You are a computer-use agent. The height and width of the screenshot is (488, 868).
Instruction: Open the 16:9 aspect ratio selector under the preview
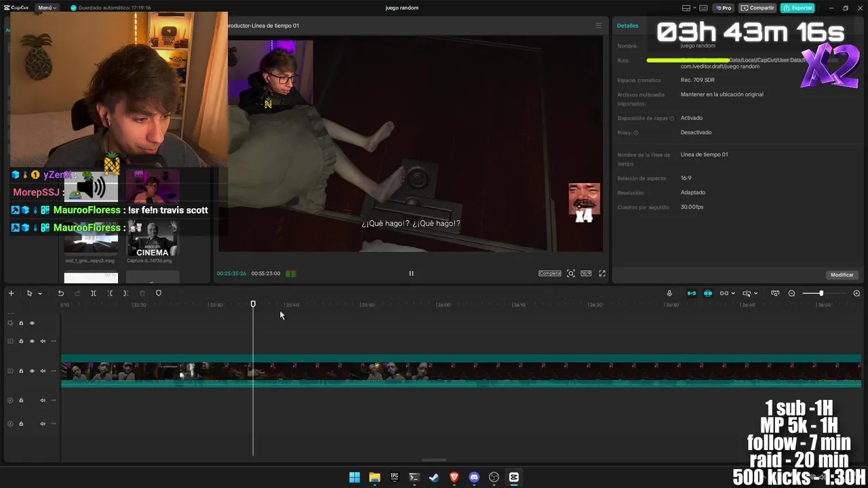point(586,273)
